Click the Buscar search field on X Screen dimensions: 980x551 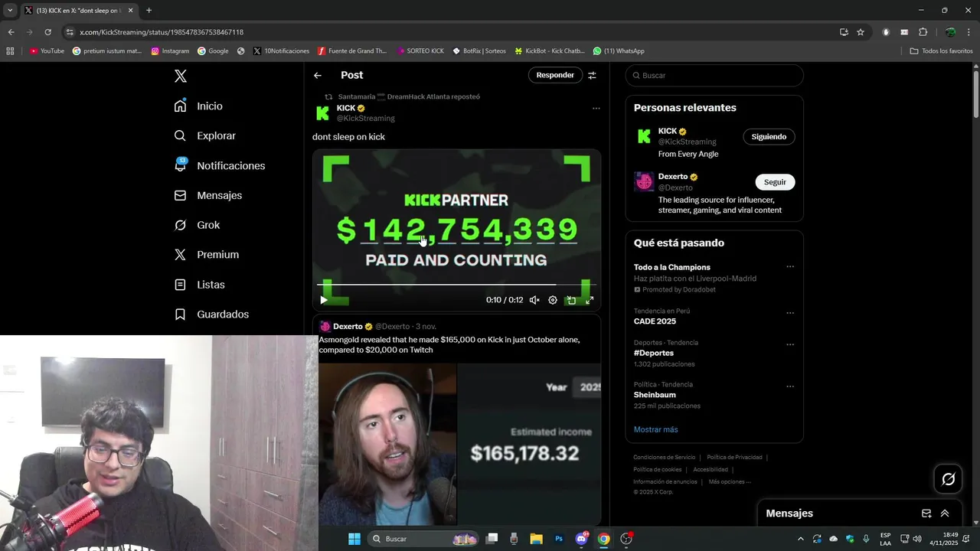coord(714,76)
